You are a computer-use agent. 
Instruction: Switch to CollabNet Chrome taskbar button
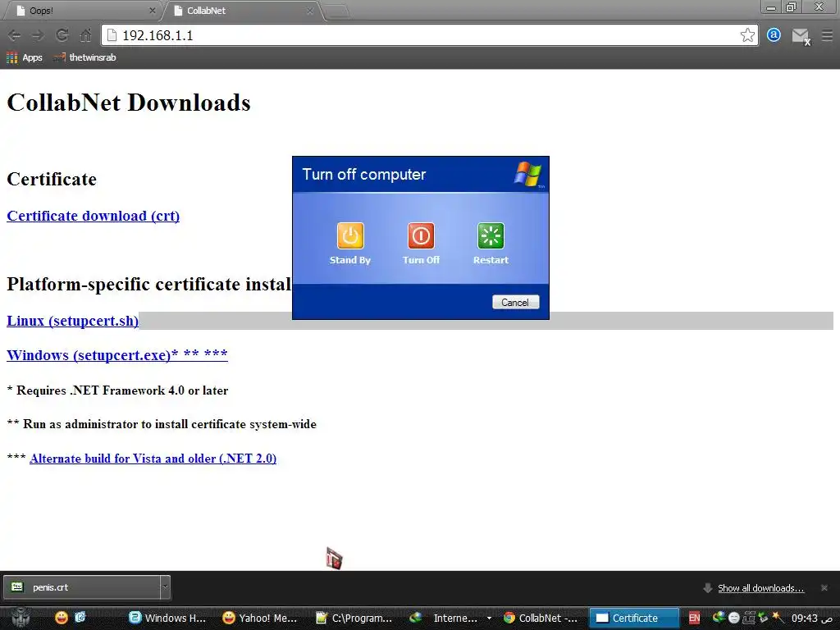(x=541, y=619)
